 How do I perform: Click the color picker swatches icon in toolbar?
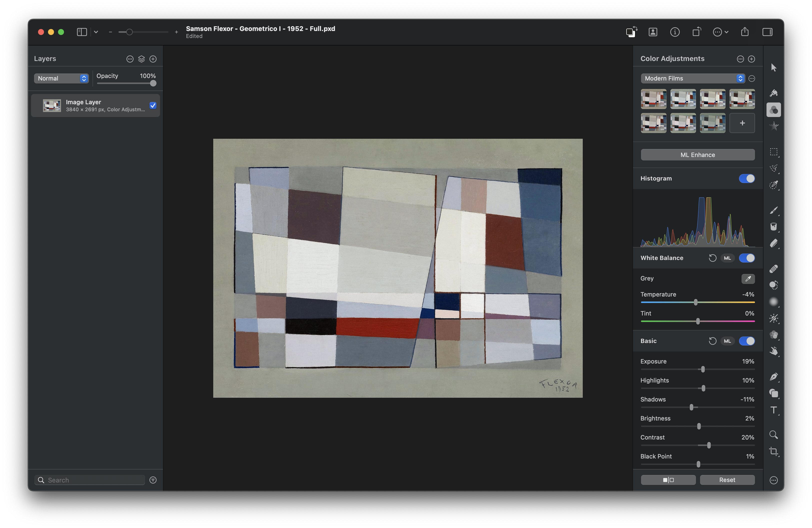pyautogui.click(x=631, y=32)
